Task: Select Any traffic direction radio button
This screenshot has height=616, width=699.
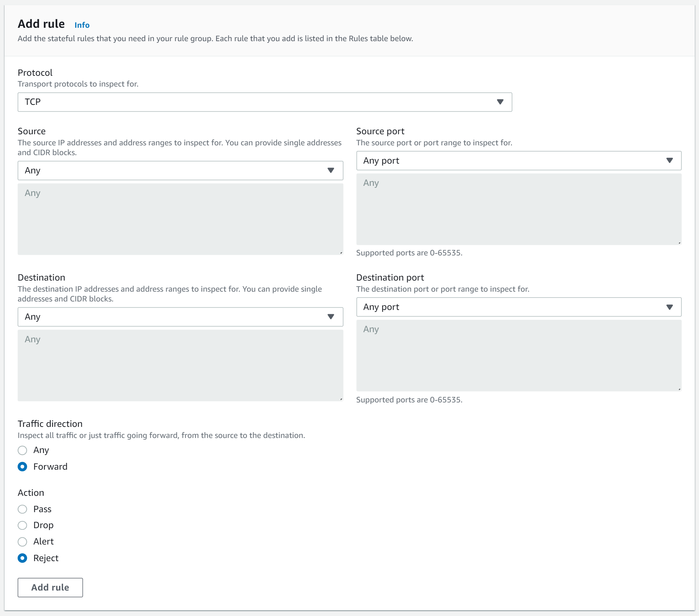Action: point(23,450)
